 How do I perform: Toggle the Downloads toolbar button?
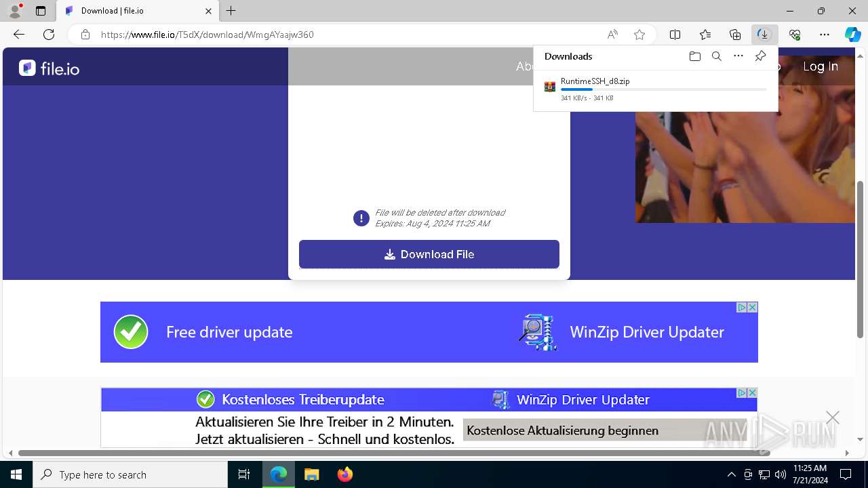tap(764, 35)
